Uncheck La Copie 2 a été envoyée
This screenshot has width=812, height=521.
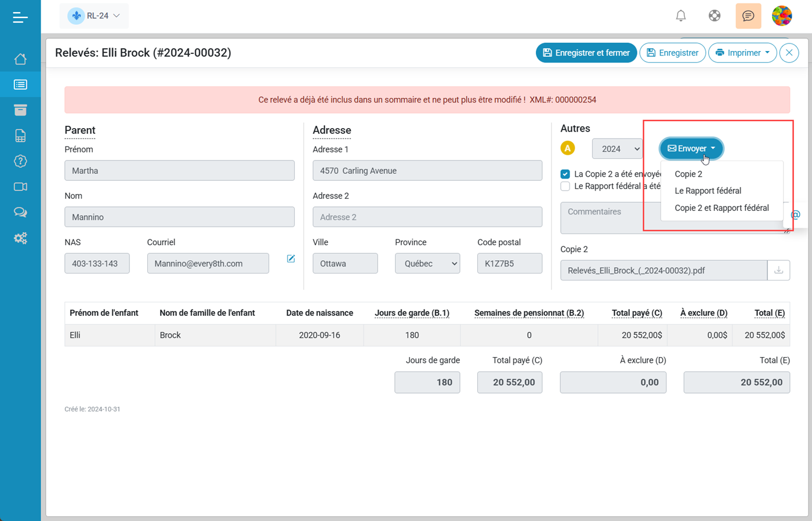[564, 173]
